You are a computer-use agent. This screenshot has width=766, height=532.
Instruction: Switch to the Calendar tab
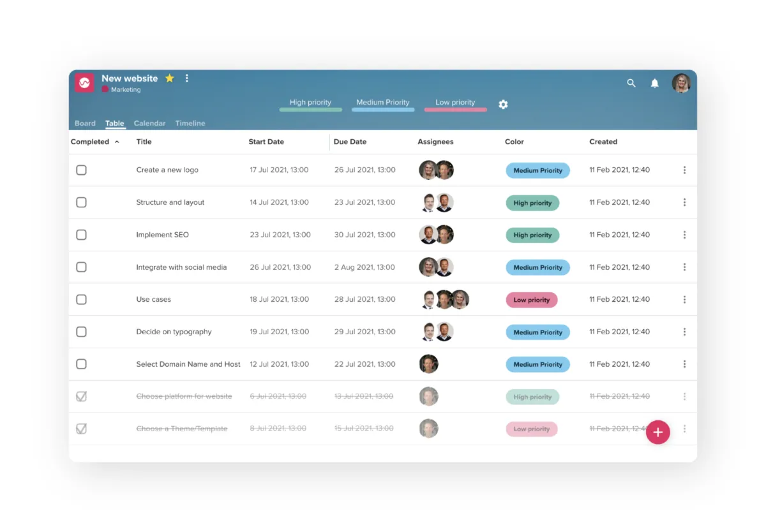pyautogui.click(x=149, y=123)
